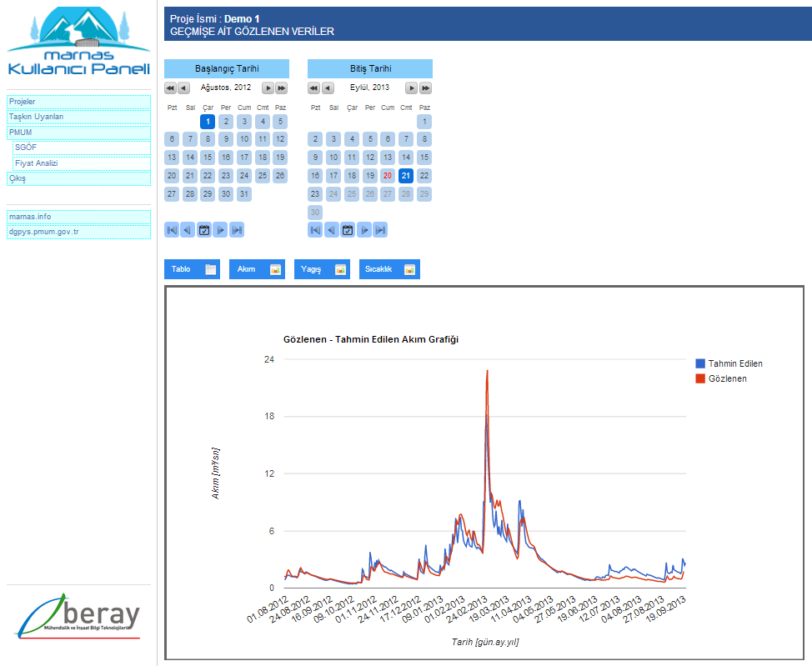
Task: Select the Akım chart button
Action: 257,269
